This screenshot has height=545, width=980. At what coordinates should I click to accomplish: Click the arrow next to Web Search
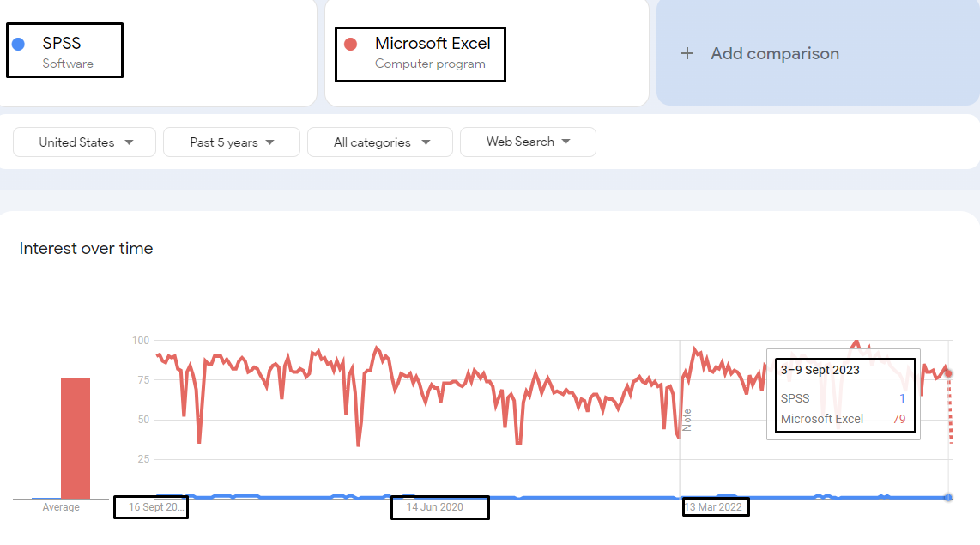566,142
